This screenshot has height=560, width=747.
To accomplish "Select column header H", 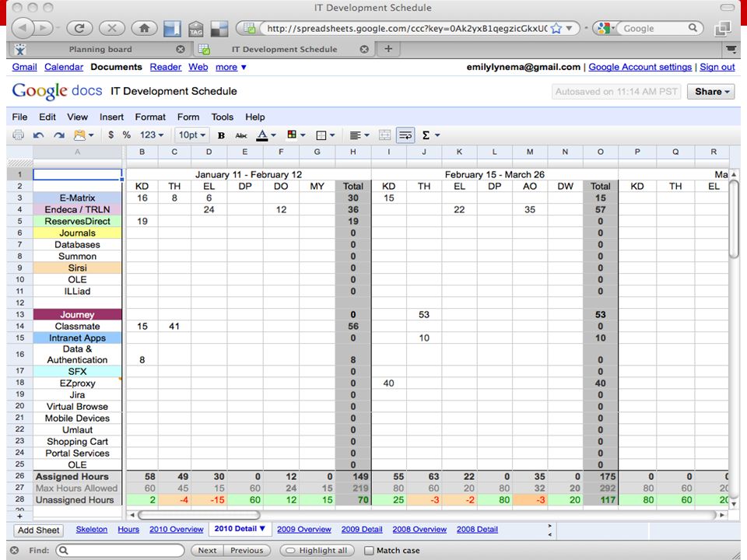I will coord(353,152).
